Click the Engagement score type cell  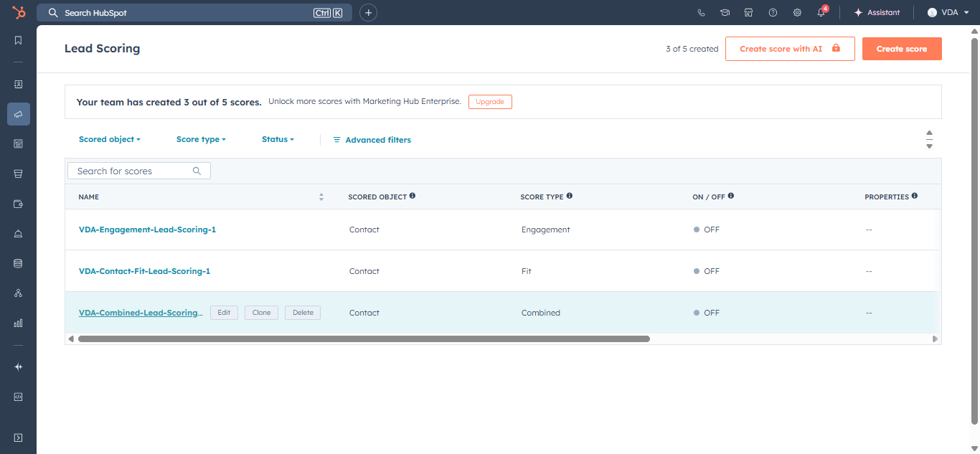pyautogui.click(x=546, y=230)
